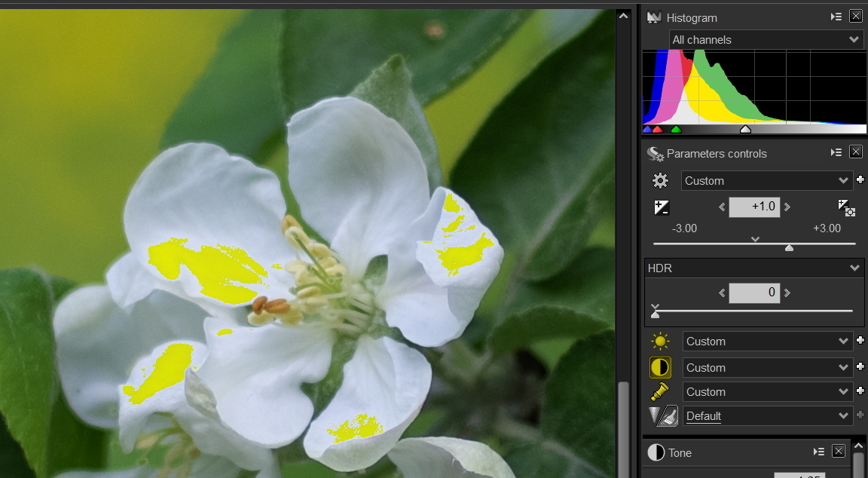This screenshot has height=478, width=868.
Task: Add taste with plus next to gear dropdown
Action: (860, 179)
